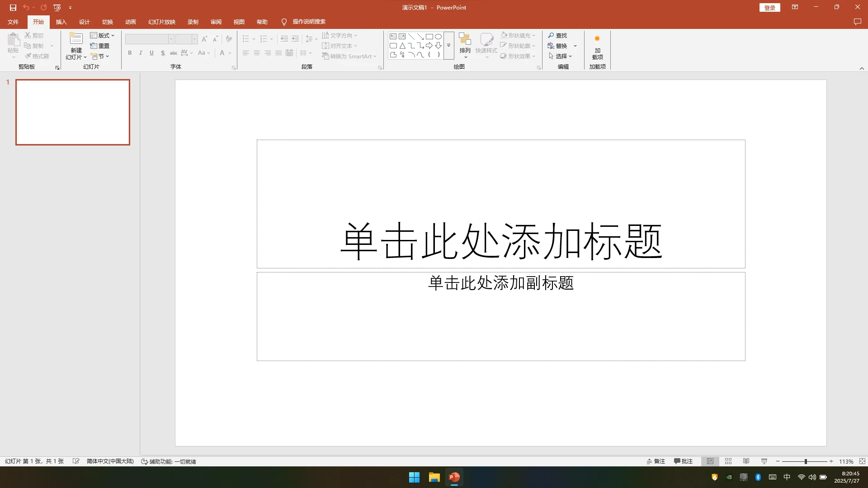Switch to Normal view in status bar
868x488 pixels.
coord(710,461)
